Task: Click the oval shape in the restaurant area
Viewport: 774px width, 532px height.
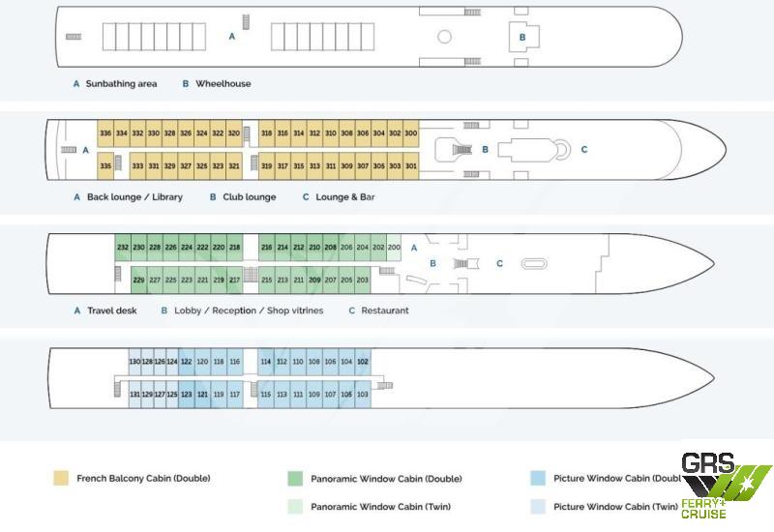Action: coord(533,263)
